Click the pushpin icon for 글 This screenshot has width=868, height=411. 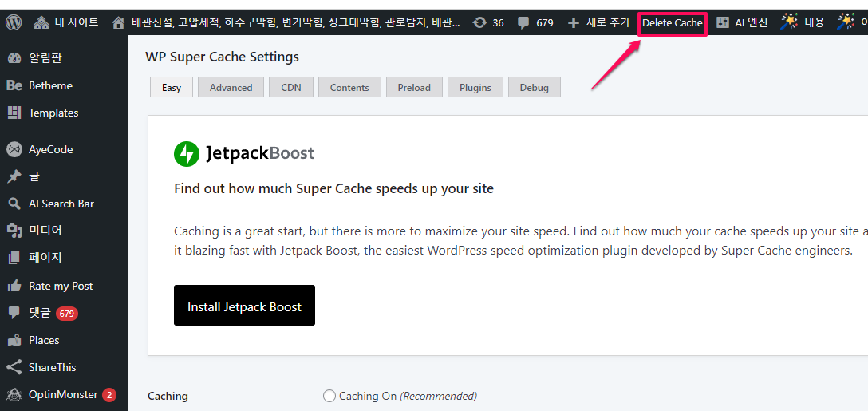14,176
